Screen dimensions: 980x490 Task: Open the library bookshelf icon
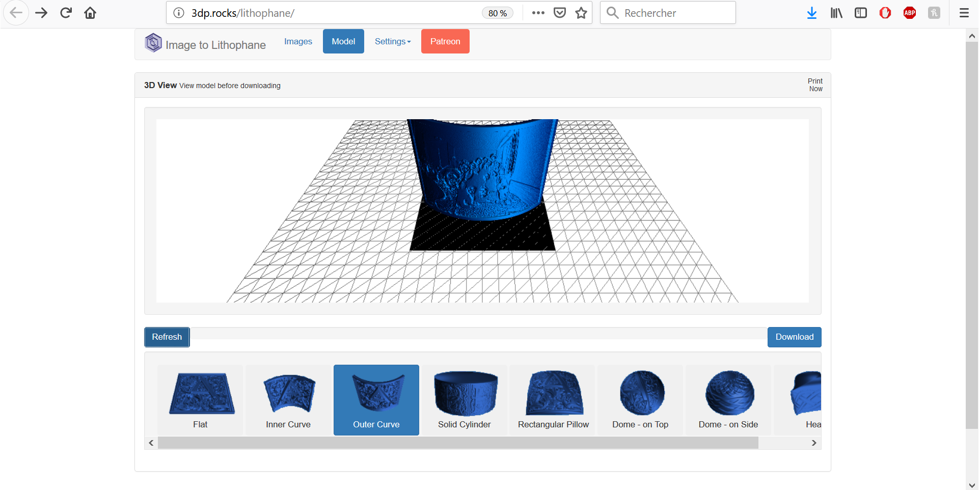(836, 13)
